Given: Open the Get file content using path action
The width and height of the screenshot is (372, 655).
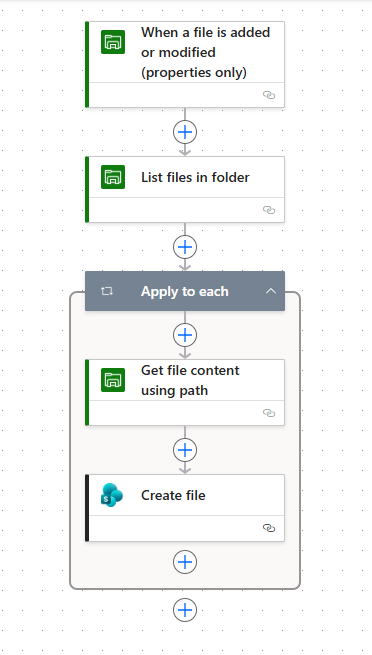Looking at the screenshot, I should pos(185,392).
